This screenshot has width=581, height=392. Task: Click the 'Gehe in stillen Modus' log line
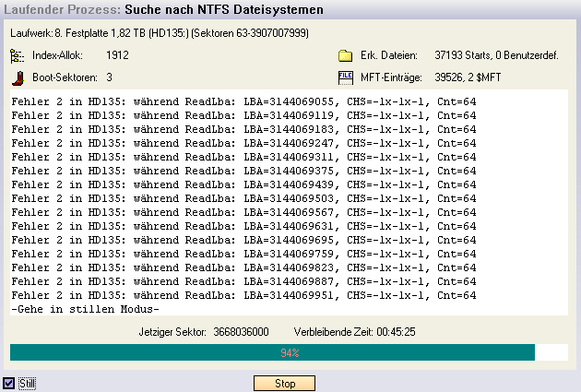(x=85, y=309)
